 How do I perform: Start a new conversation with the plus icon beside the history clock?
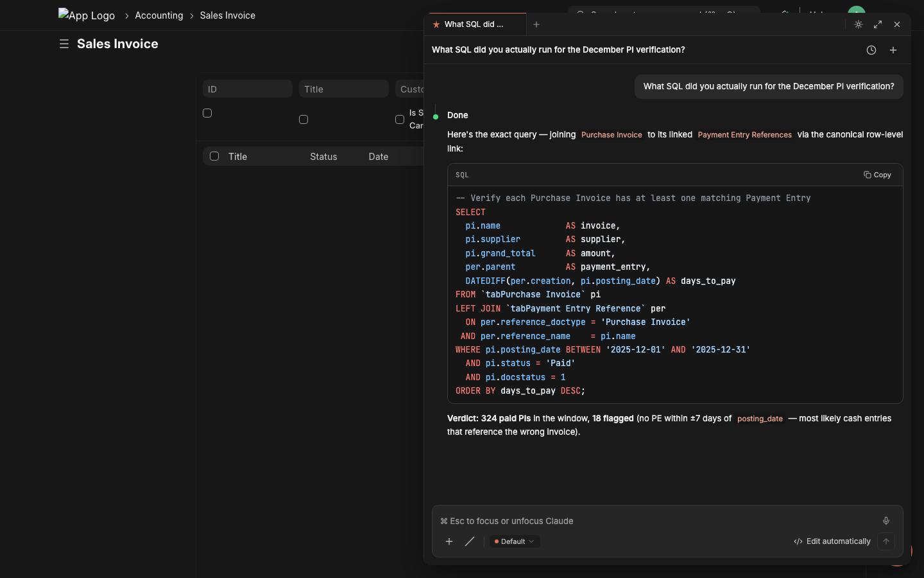click(893, 50)
